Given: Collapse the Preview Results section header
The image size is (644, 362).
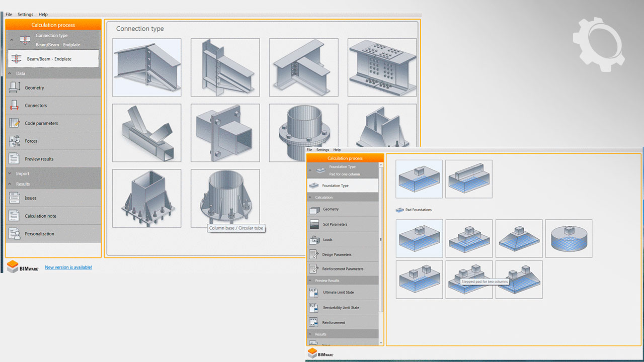Looking at the screenshot, I should (x=327, y=281).
